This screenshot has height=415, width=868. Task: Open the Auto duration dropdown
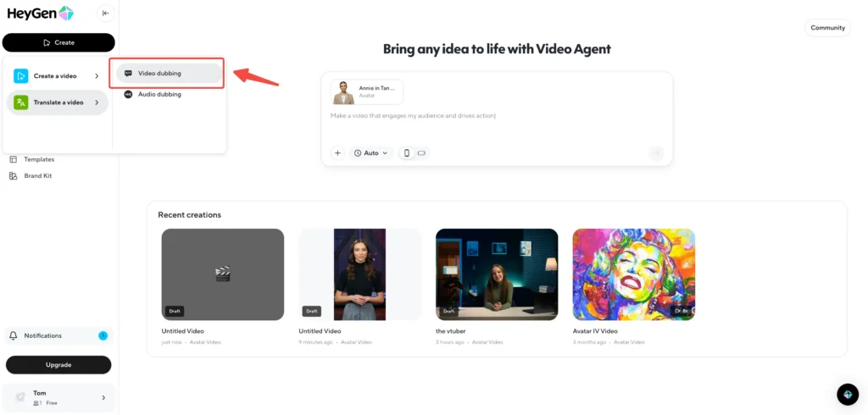point(371,152)
